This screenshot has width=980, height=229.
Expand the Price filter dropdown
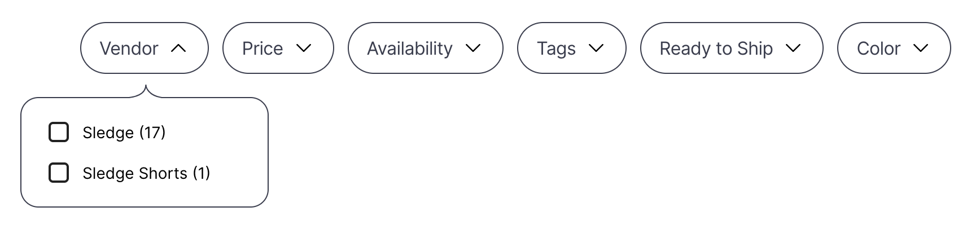278,49
